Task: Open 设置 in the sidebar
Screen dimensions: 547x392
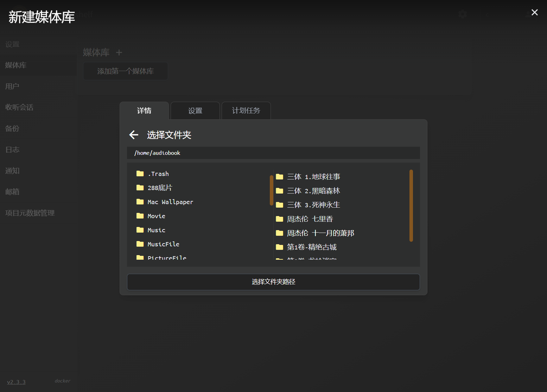Action: tap(12, 44)
